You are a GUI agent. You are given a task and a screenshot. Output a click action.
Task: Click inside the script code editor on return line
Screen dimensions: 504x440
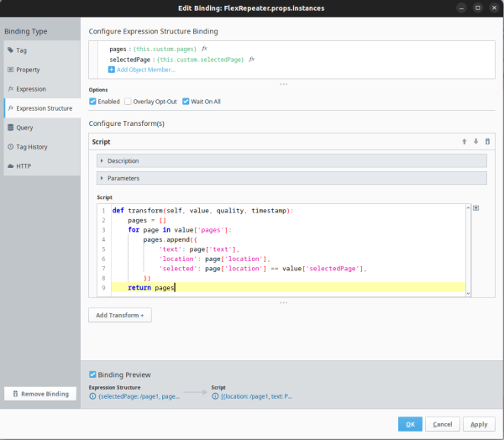pyautogui.click(x=252, y=288)
